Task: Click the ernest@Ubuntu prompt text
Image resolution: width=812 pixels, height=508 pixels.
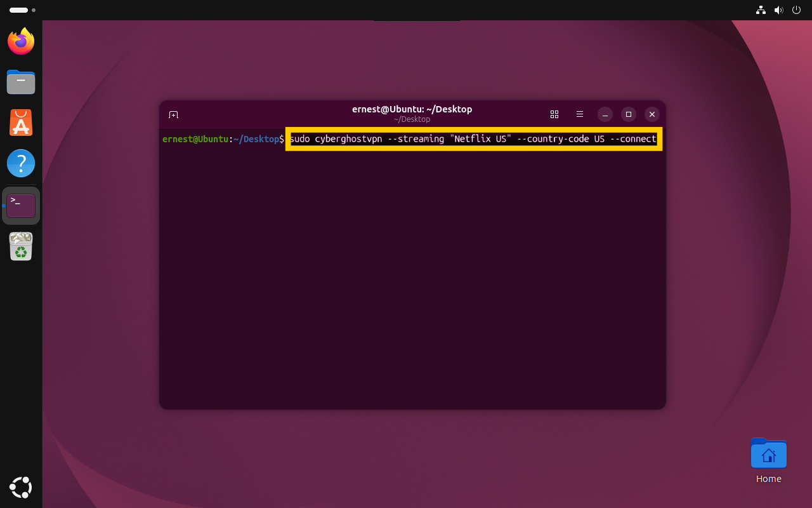Action: click(195, 139)
